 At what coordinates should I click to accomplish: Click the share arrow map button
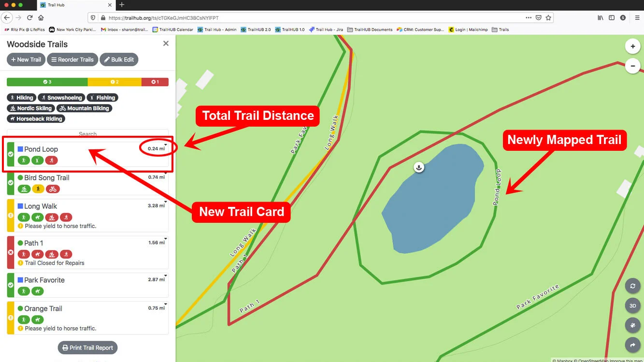(x=632, y=345)
